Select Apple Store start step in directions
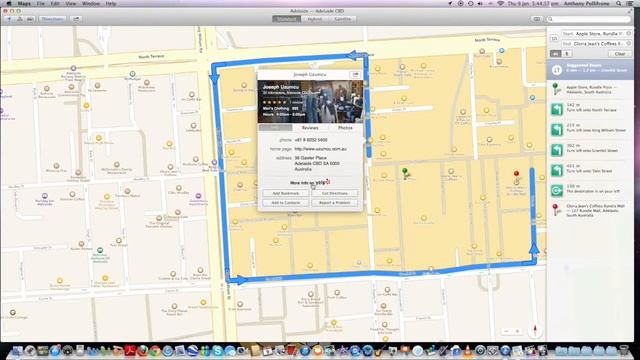 click(590, 89)
